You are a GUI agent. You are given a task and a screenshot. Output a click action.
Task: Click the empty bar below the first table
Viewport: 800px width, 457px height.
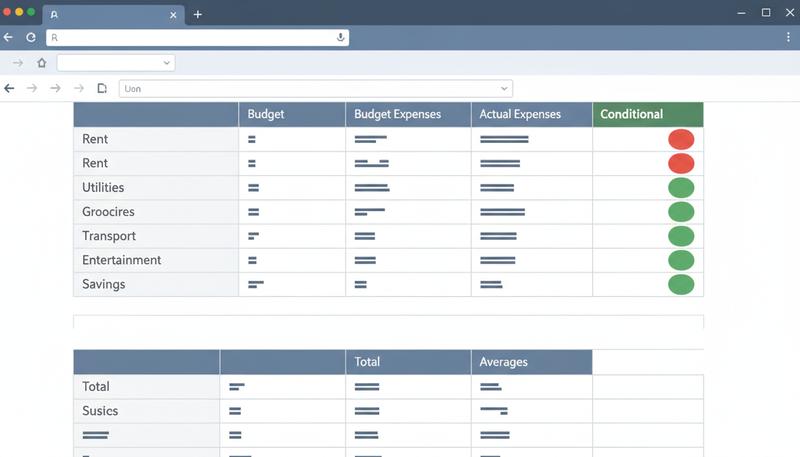click(388, 322)
